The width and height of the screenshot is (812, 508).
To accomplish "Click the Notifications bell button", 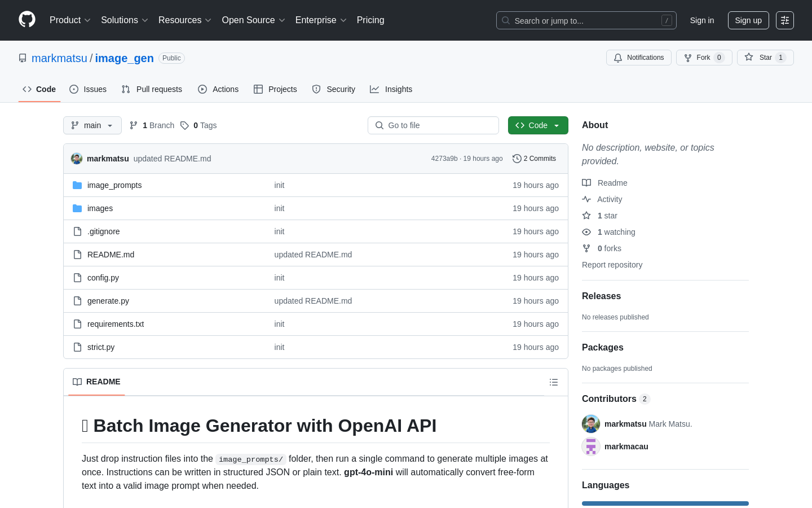I will (639, 58).
